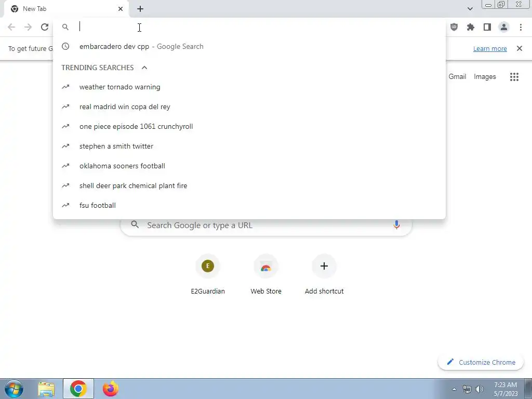Select stephen a smith twitter suggestion
Image resolution: width=532 pixels, height=399 pixels.
coord(249,146)
